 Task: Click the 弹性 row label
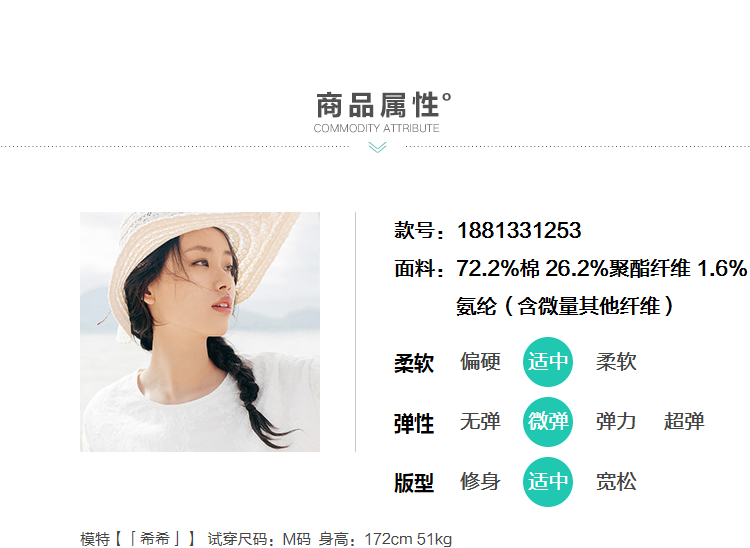click(x=414, y=424)
